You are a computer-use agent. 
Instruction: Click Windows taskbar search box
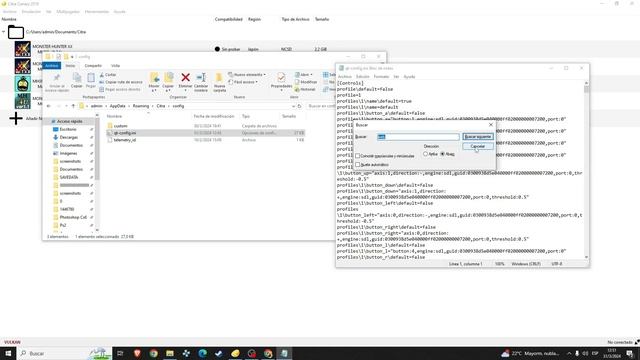click(x=64, y=353)
